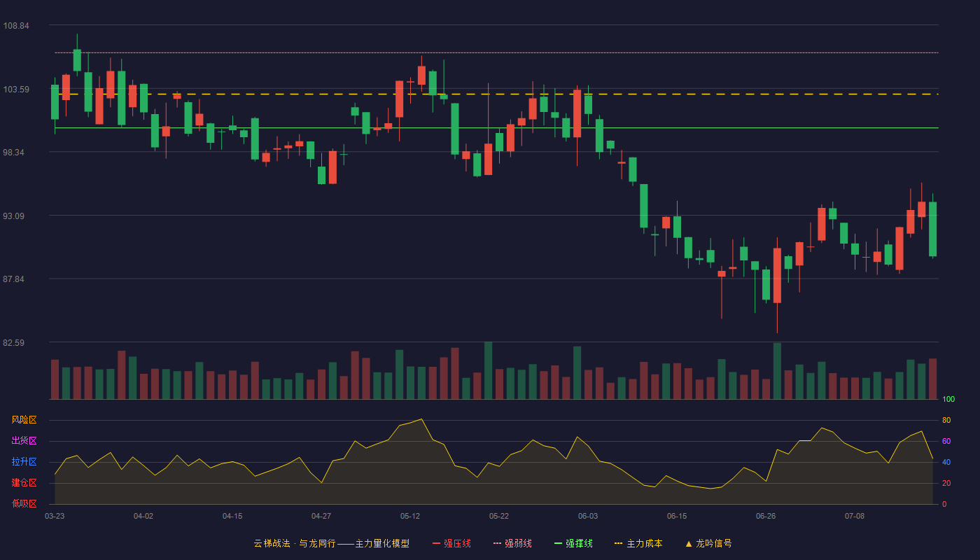Click the magenta 60 indicator scale value
980x560 pixels.
click(946, 441)
